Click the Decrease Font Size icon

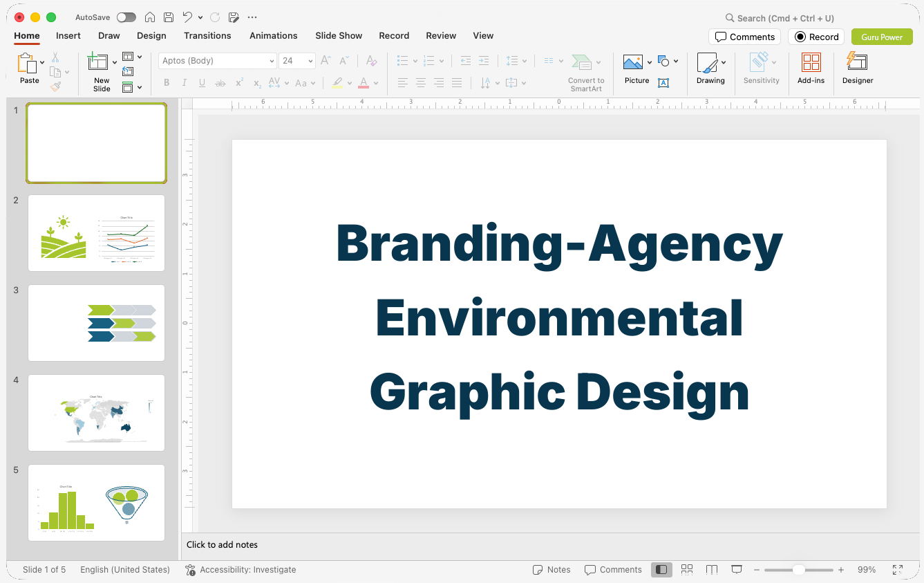pos(344,61)
